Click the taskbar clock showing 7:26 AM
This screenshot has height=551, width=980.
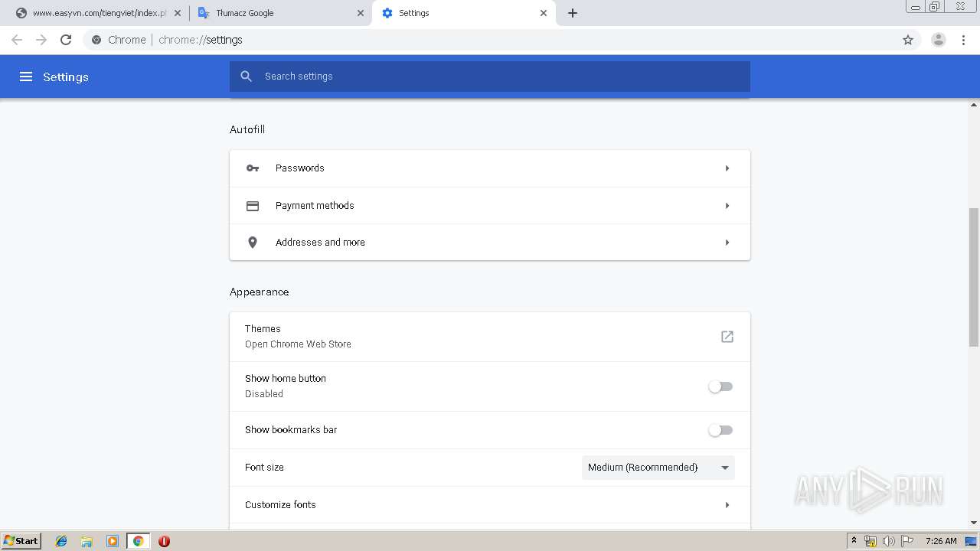click(x=941, y=541)
